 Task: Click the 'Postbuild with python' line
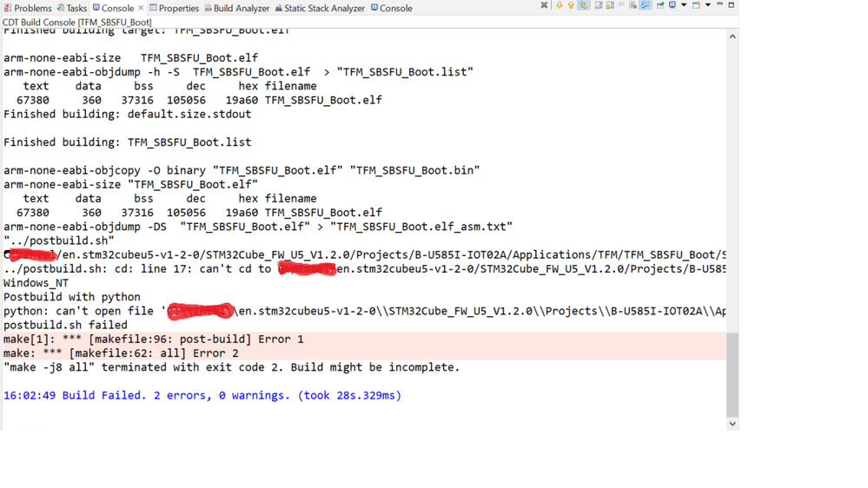pyautogui.click(x=72, y=297)
